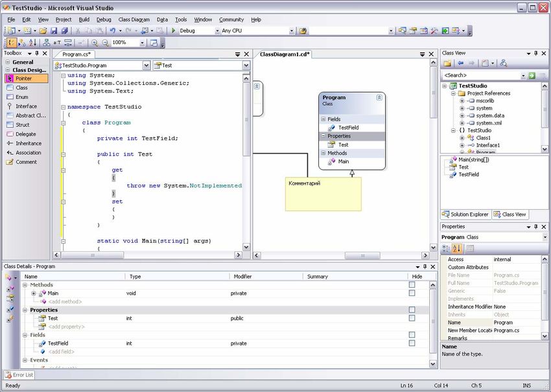Click the Save All toolbar icon

click(63, 30)
